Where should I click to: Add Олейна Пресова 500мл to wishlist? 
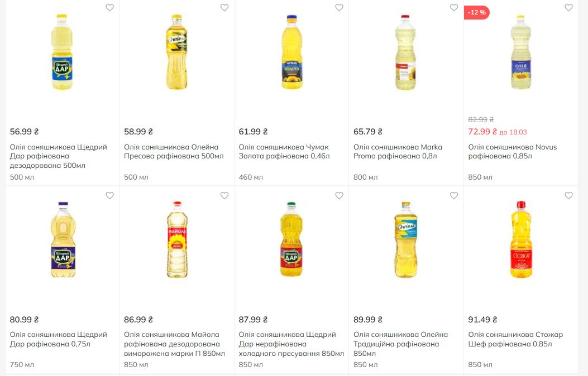click(224, 8)
